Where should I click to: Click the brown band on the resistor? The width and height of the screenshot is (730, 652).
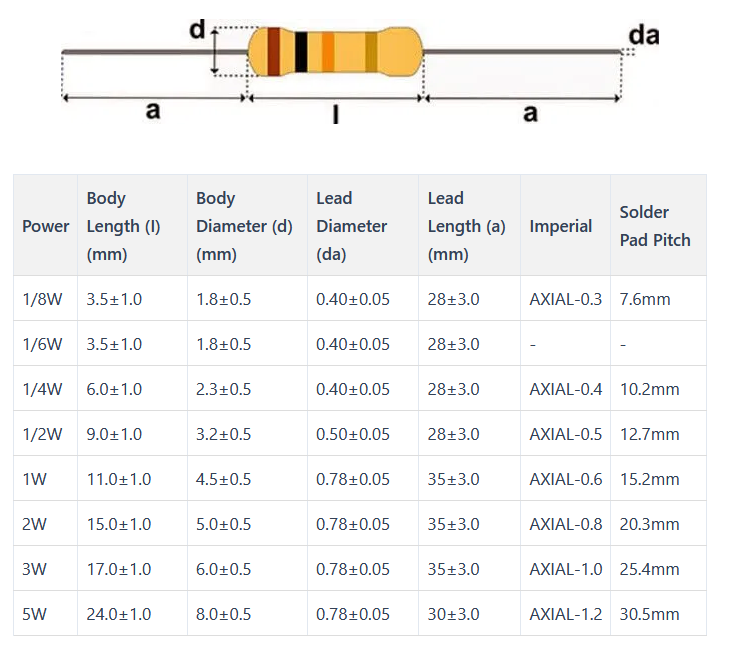(273, 52)
